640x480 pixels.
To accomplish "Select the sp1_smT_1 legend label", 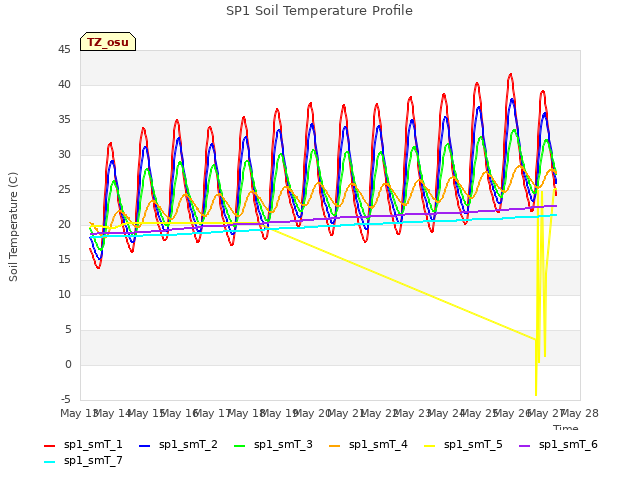I will 93,444.
